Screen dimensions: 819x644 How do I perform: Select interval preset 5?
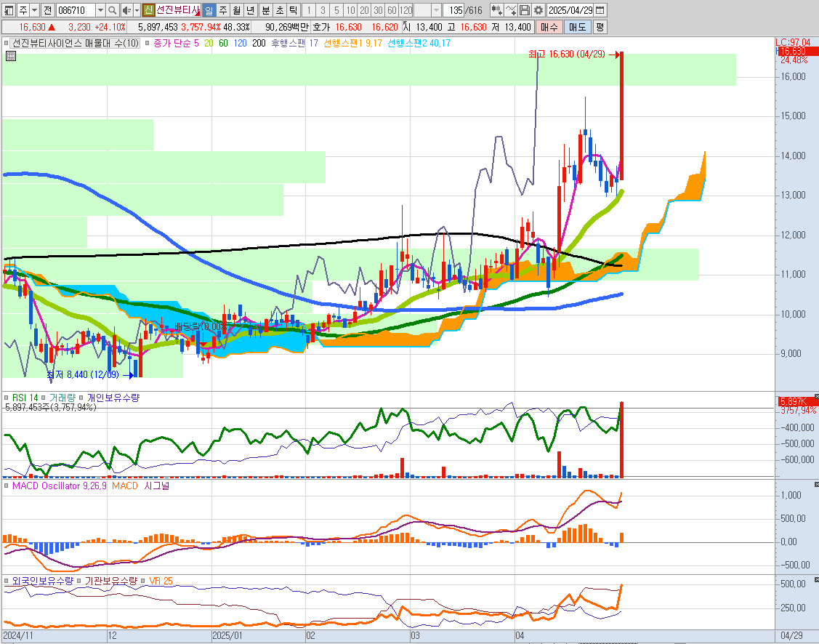click(x=336, y=10)
